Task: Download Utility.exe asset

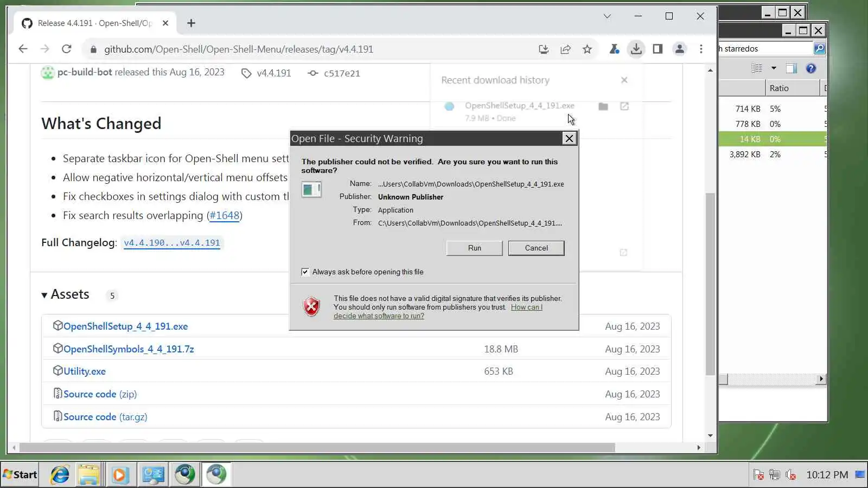Action: 85,371
